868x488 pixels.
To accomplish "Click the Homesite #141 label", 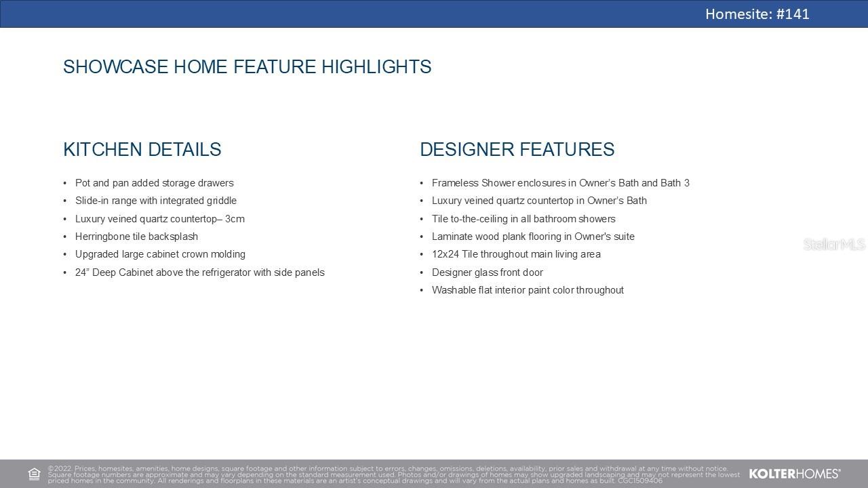I will coord(757,14).
